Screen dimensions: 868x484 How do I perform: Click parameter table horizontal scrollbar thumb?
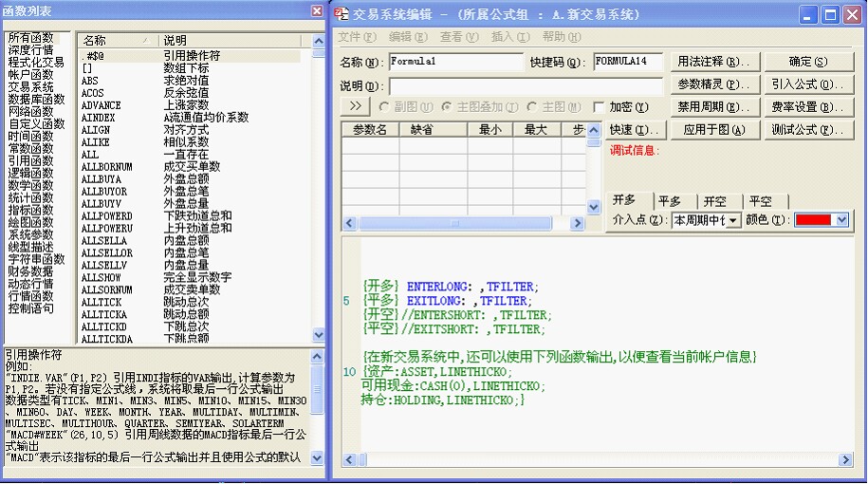tap(455, 223)
